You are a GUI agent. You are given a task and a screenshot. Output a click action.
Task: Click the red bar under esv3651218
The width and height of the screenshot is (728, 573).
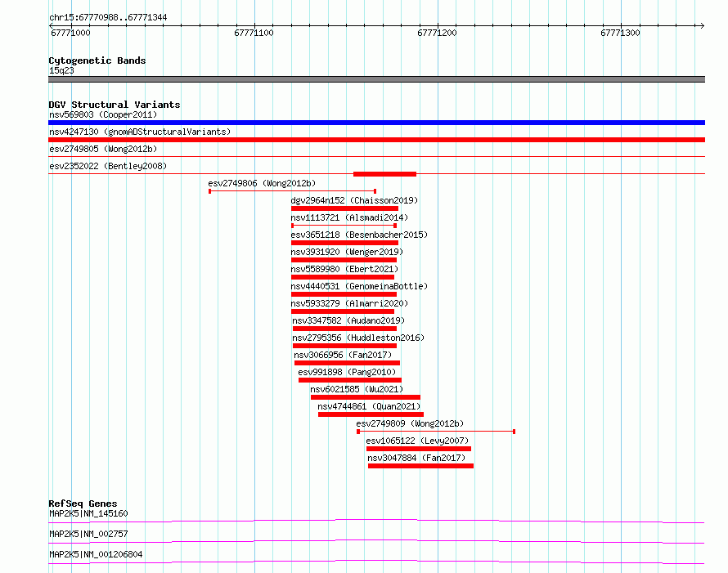[x=344, y=243]
